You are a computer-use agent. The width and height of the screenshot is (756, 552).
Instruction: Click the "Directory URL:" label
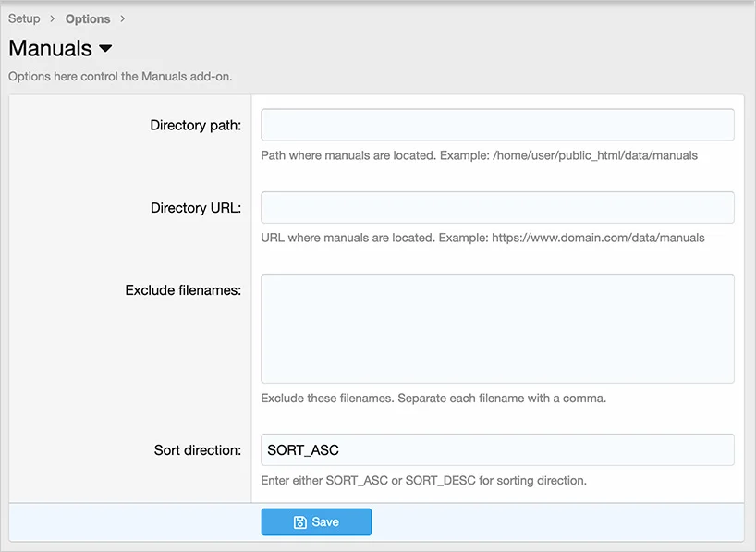[195, 208]
